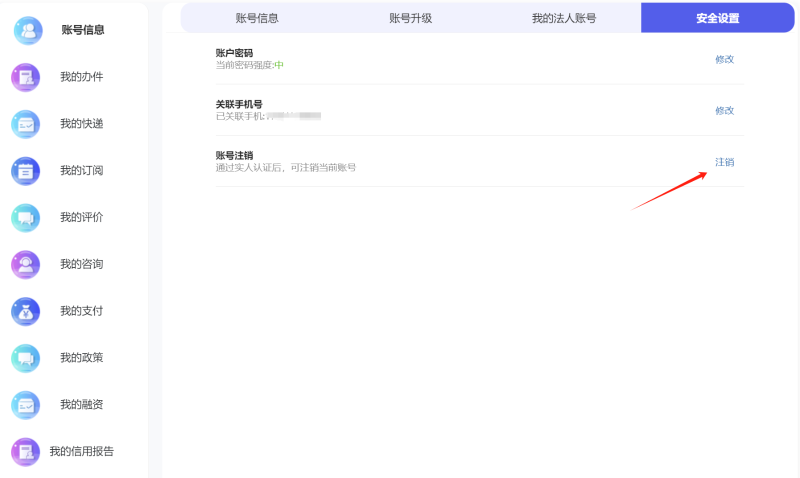Screen dimensions: 800x478
Task: Select the 我的政策 sidebar icon
Action: point(26,358)
